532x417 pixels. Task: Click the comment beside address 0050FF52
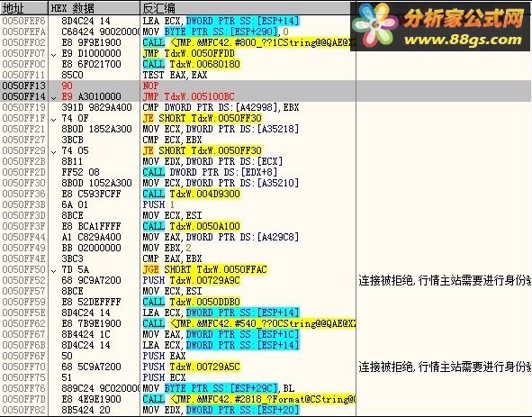coord(445,280)
